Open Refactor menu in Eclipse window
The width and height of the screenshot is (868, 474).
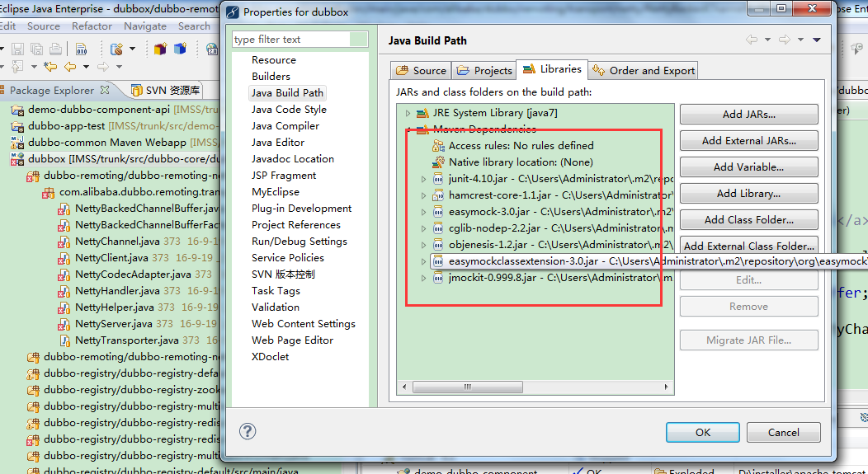92,26
